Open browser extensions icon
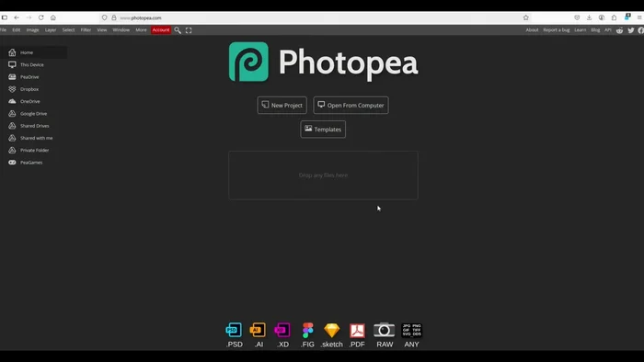This screenshot has width=644, height=362. (614, 17)
